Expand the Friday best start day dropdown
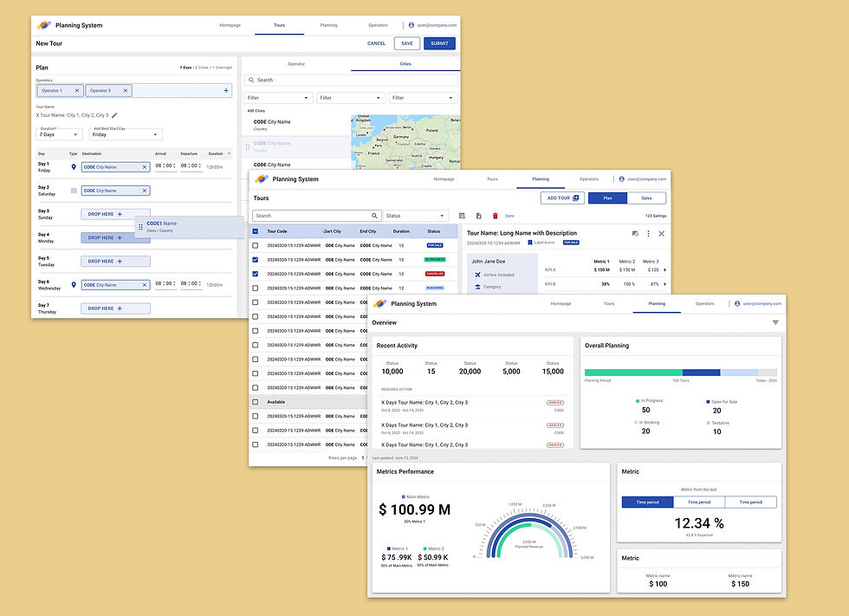The height and width of the screenshot is (616, 849). point(126,134)
